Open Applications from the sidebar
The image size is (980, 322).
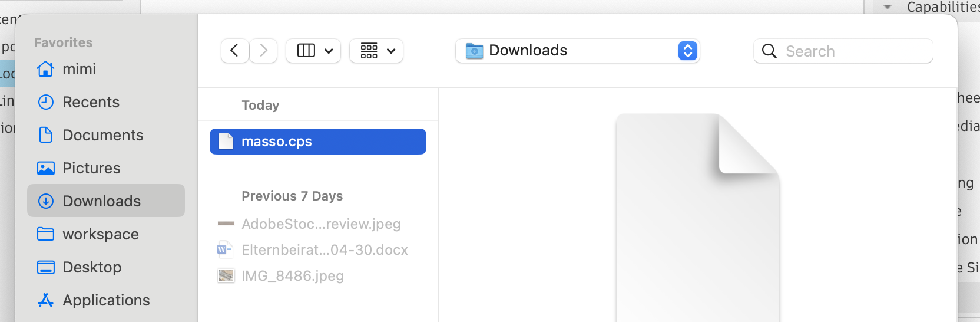coord(106,300)
